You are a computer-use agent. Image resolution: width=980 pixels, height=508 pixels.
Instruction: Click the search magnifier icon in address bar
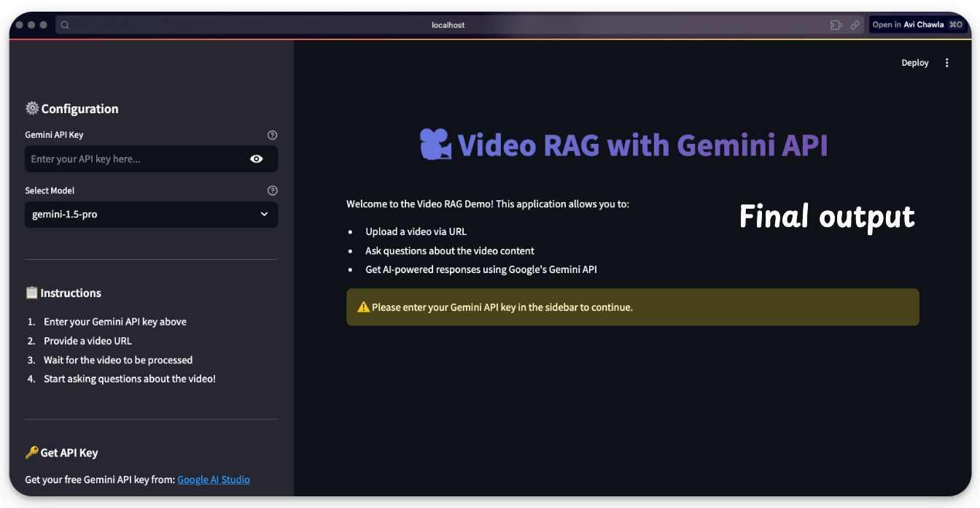tap(65, 25)
